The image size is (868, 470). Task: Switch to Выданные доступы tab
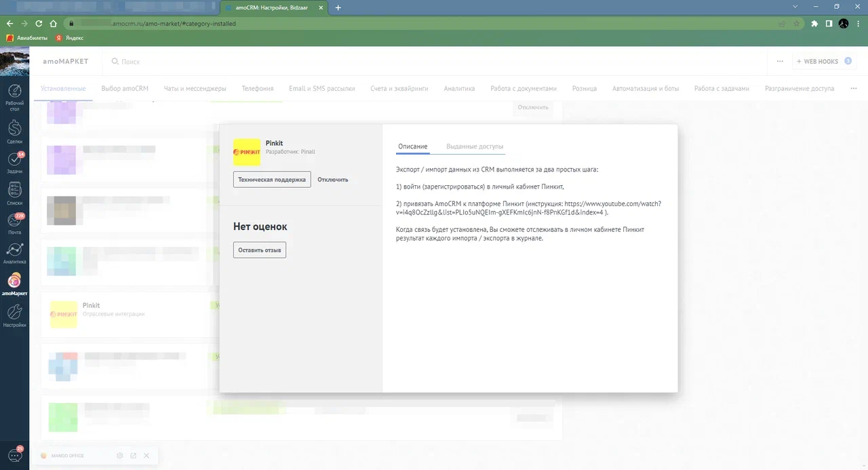pyautogui.click(x=475, y=146)
